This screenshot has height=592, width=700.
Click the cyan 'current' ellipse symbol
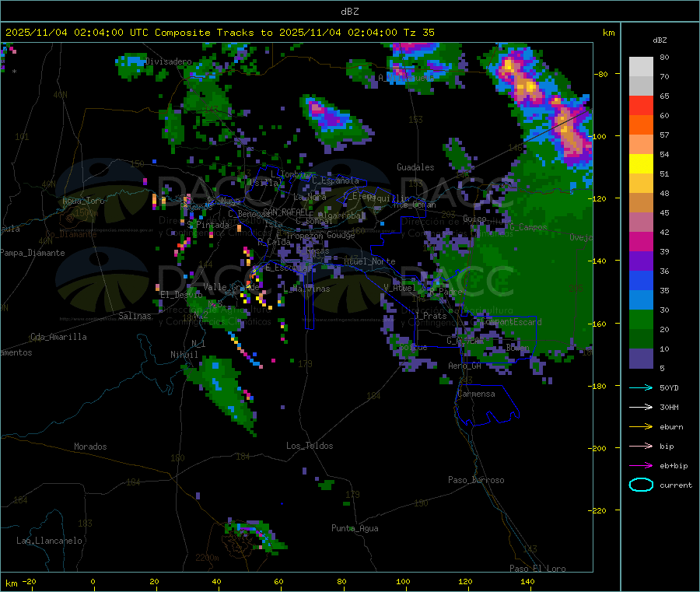click(641, 485)
